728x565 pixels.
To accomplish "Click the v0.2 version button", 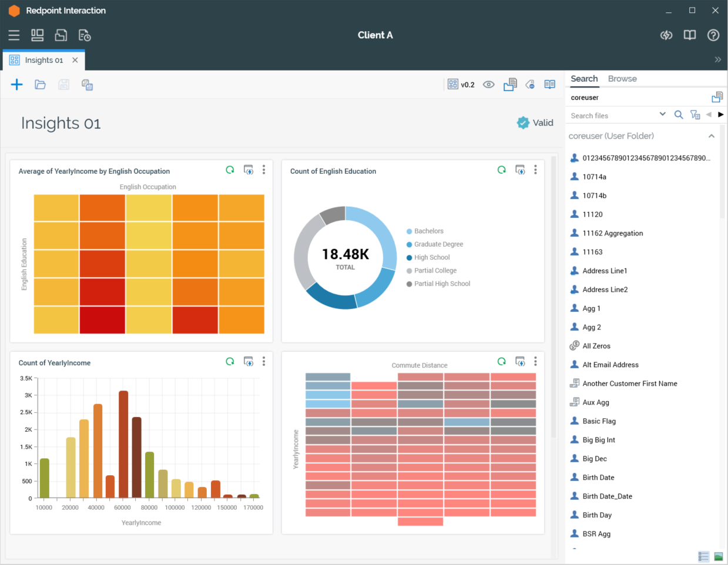I will pos(461,85).
